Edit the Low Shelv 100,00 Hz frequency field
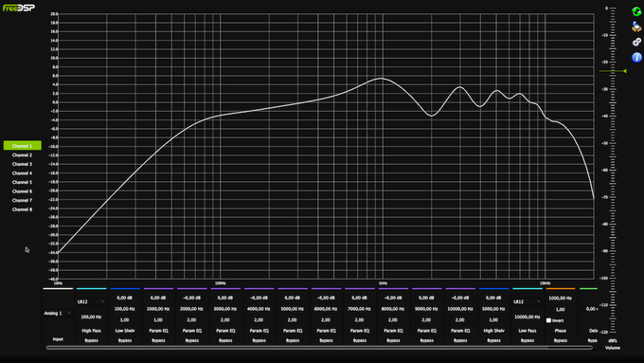 125,309
